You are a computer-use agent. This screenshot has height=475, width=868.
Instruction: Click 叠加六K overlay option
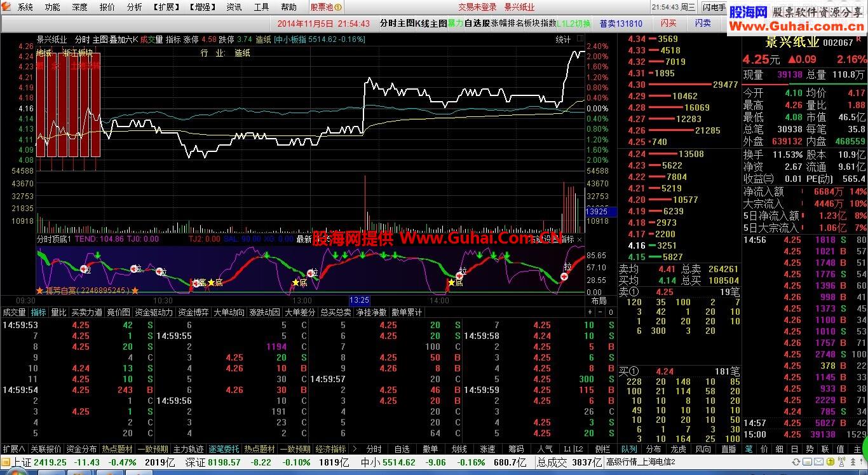(124, 39)
